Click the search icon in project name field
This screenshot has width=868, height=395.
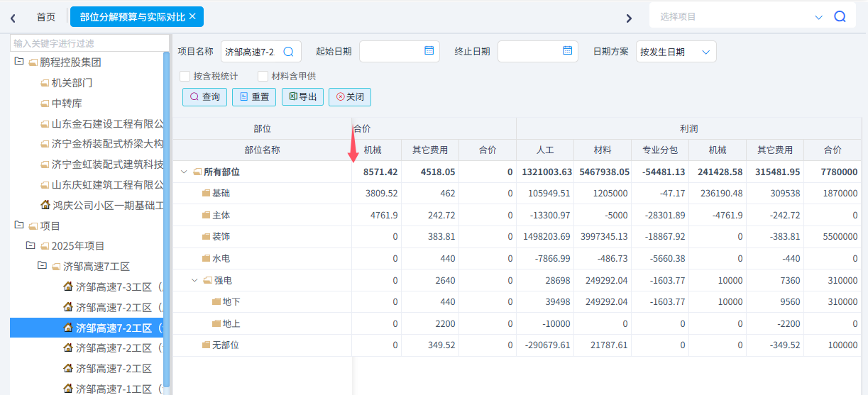pyautogui.click(x=289, y=52)
